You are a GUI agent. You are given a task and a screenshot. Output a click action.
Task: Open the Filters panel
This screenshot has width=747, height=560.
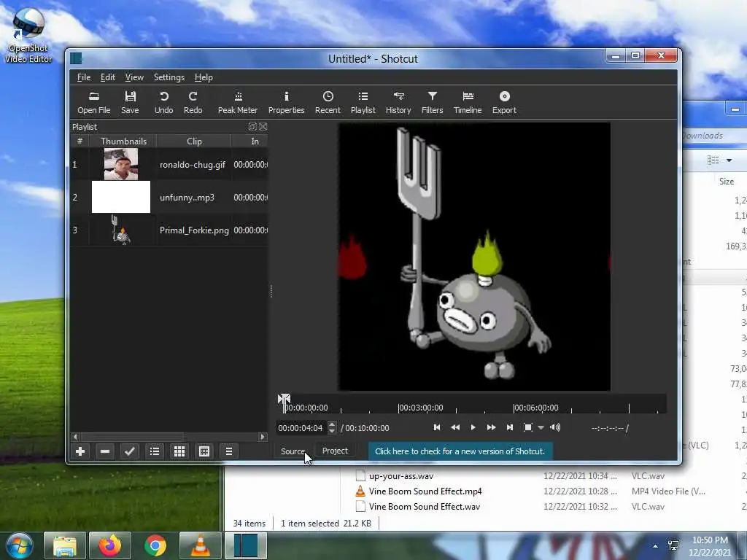click(432, 103)
